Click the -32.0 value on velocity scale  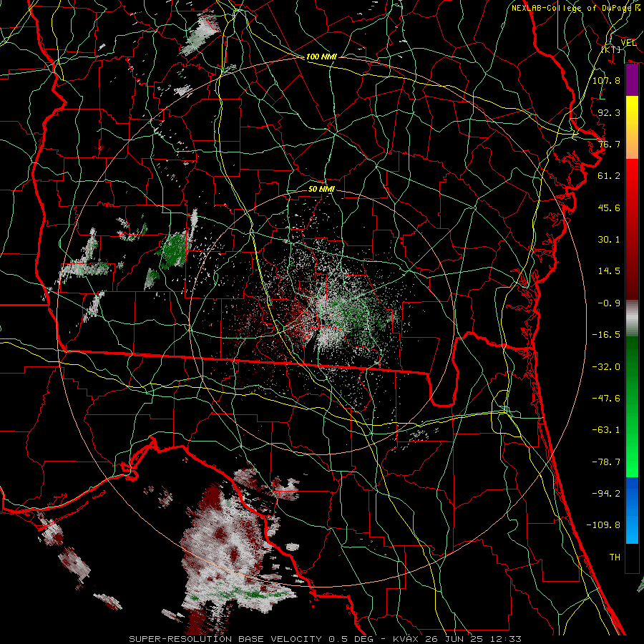606,367
